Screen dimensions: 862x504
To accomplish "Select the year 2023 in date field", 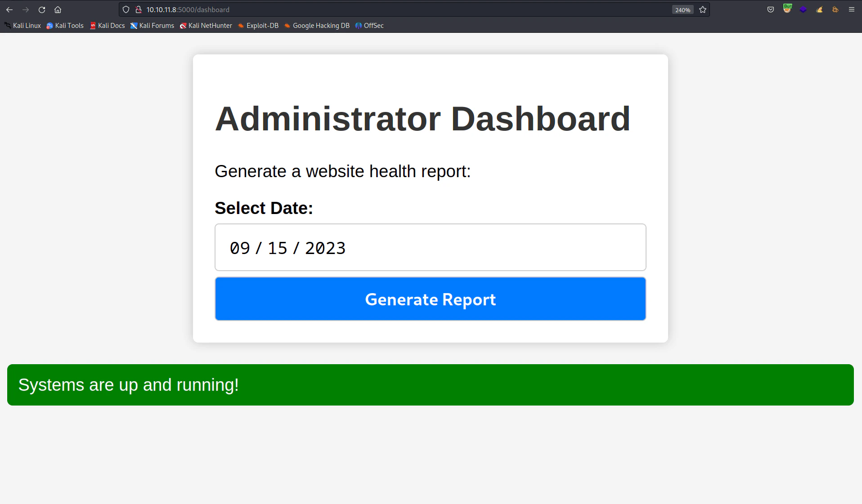I will pyautogui.click(x=325, y=248).
